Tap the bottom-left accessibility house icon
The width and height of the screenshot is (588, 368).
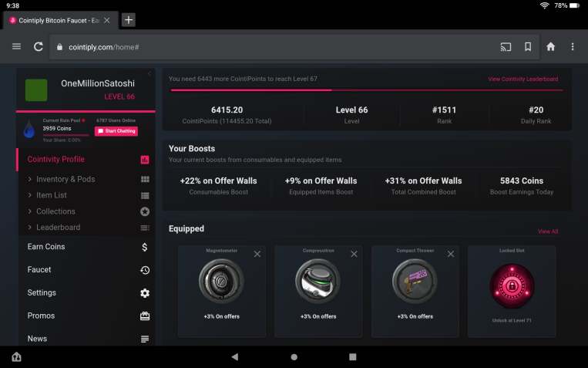tap(16, 356)
